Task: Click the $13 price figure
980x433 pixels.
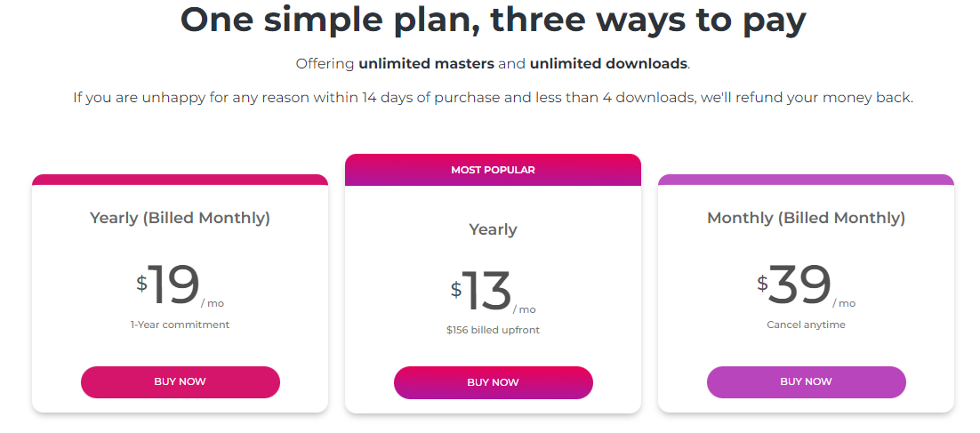Action: [x=481, y=291]
